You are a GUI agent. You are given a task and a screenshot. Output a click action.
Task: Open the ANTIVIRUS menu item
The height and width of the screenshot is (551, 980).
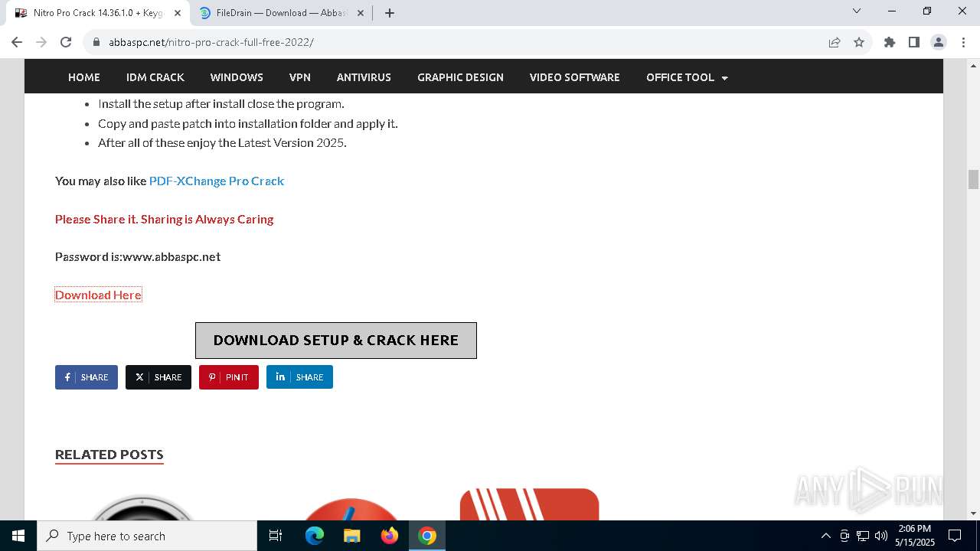coord(364,77)
